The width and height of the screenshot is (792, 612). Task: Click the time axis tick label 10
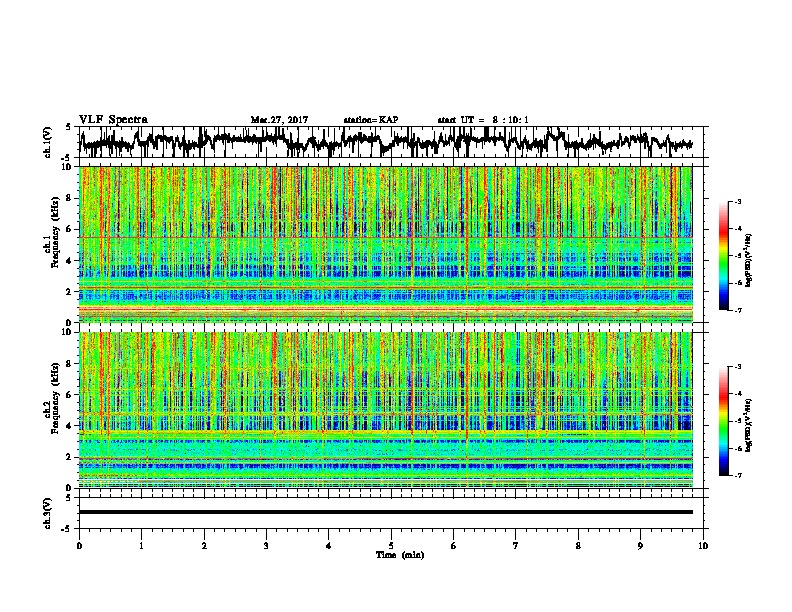[703, 545]
